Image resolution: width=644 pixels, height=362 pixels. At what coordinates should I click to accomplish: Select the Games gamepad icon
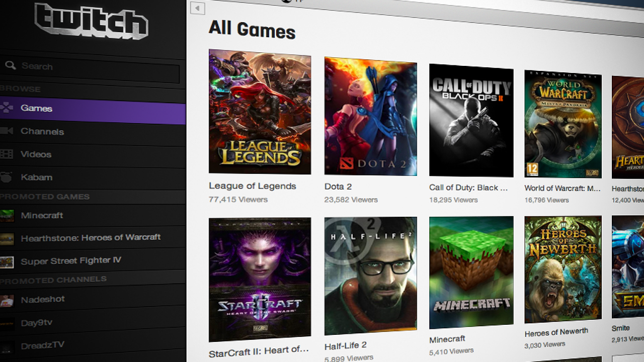click(6, 107)
